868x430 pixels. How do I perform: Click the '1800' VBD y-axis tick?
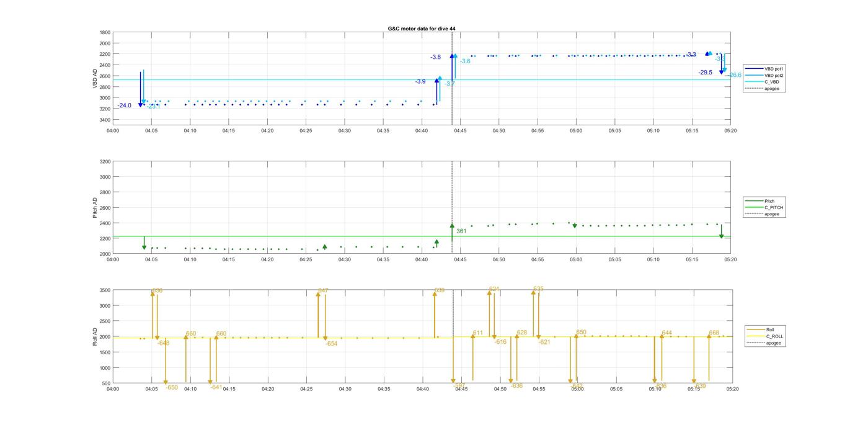(x=105, y=32)
